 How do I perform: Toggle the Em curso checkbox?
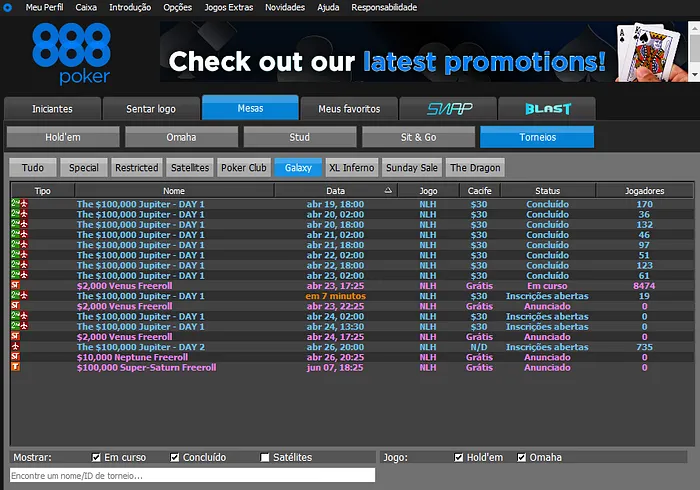[x=96, y=457]
